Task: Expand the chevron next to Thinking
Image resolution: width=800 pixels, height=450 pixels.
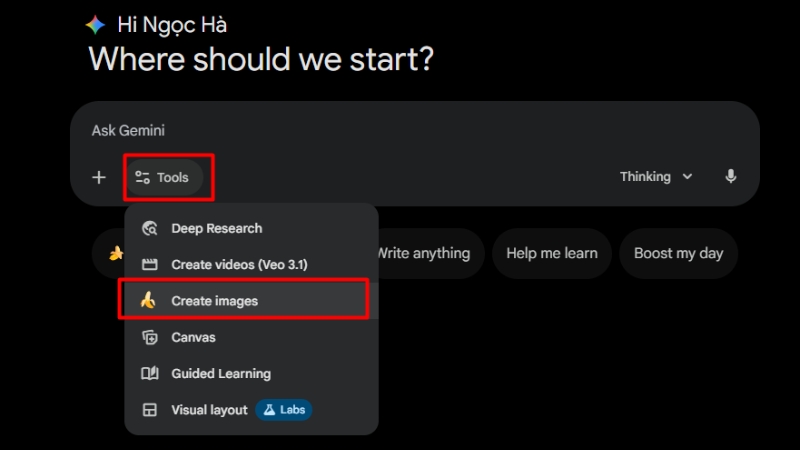Action: 687,177
